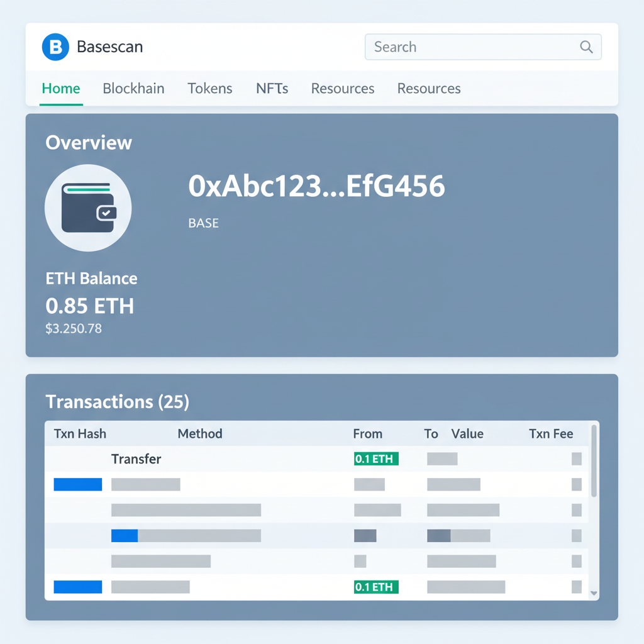Screen dimensions: 644x644
Task: Switch to the Tokens tab
Action: [x=210, y=88]
